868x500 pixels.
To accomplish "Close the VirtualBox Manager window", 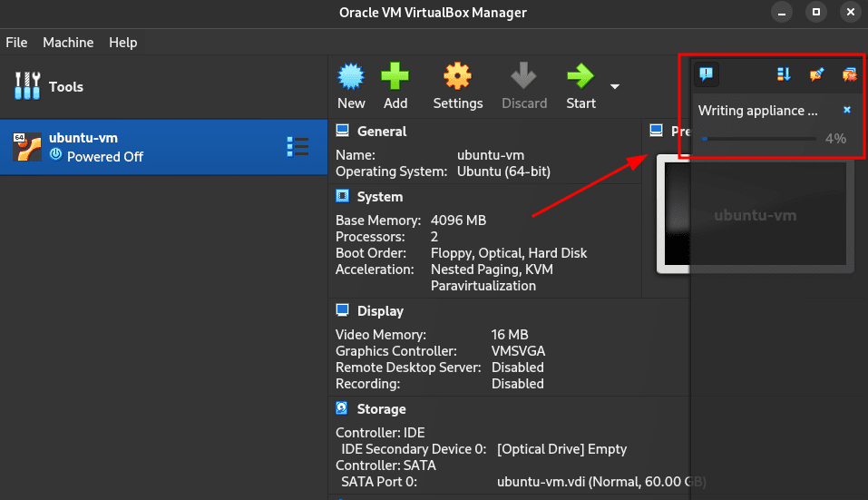I will [850, 12].
